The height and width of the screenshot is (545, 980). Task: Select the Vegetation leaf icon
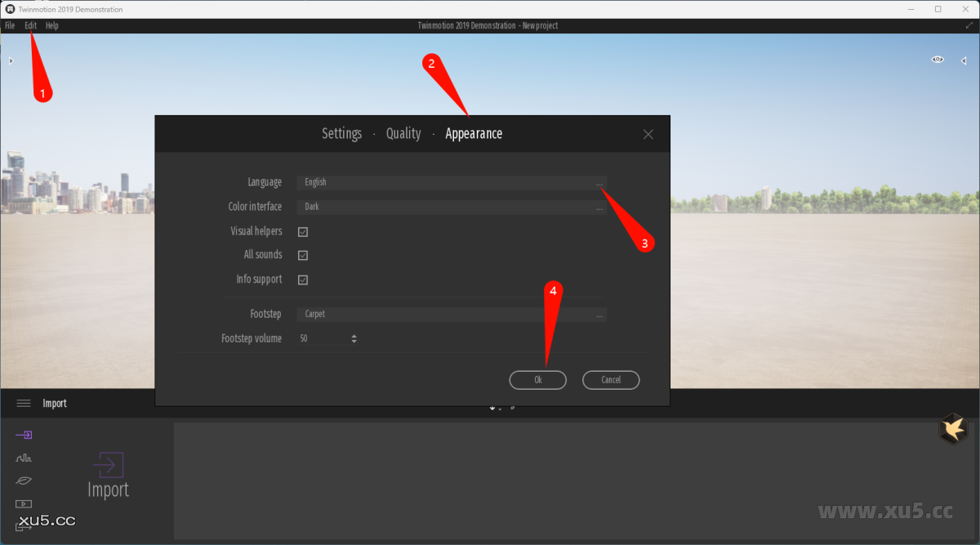coord(24,480)
